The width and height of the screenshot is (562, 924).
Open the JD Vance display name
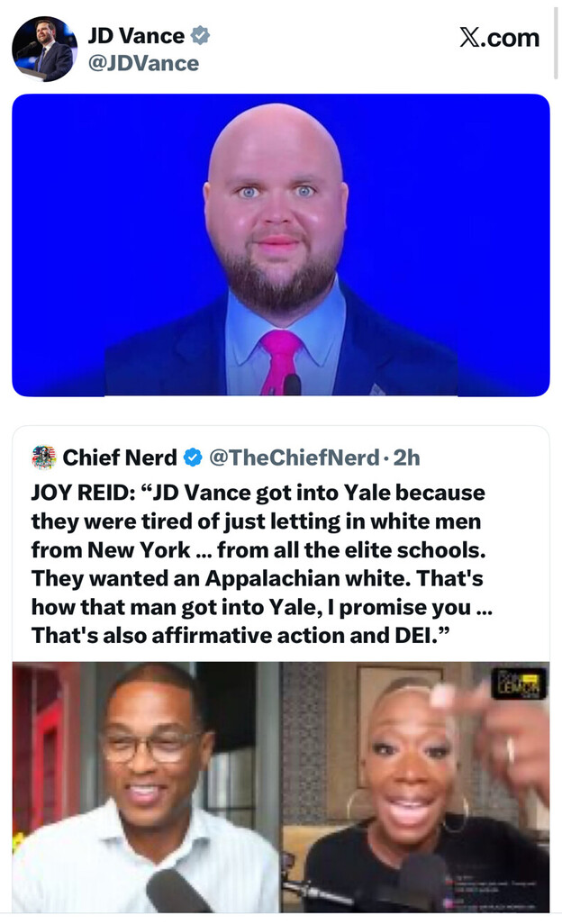[x=136, y=36]
